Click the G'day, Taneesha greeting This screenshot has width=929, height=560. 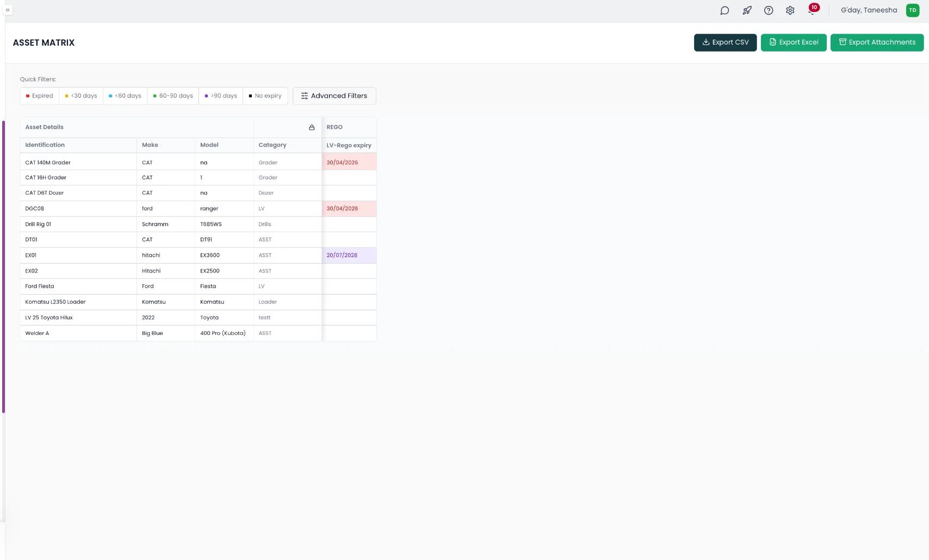869,10
